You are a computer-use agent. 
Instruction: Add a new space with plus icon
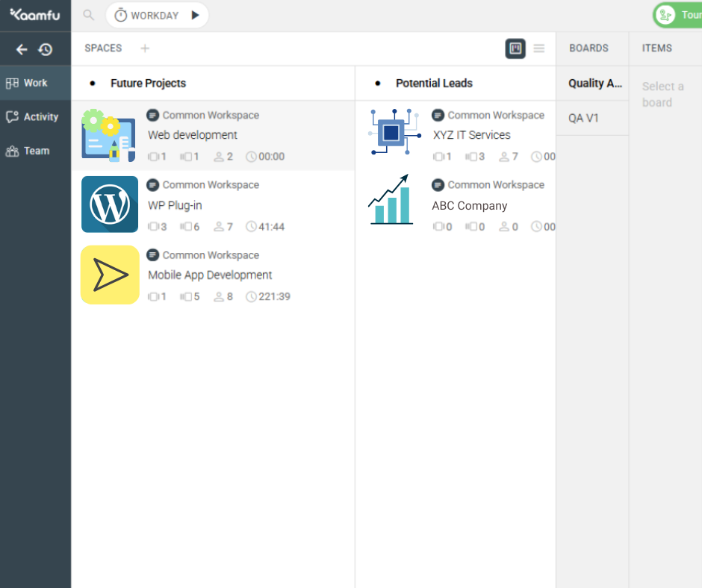145,49
